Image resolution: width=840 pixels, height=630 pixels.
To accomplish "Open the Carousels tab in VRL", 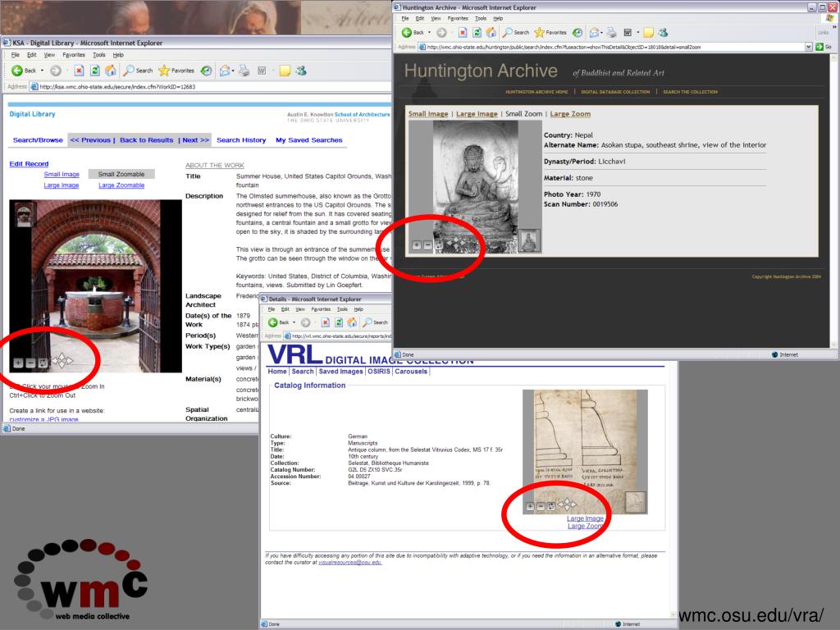I will [x=411, y=372].
